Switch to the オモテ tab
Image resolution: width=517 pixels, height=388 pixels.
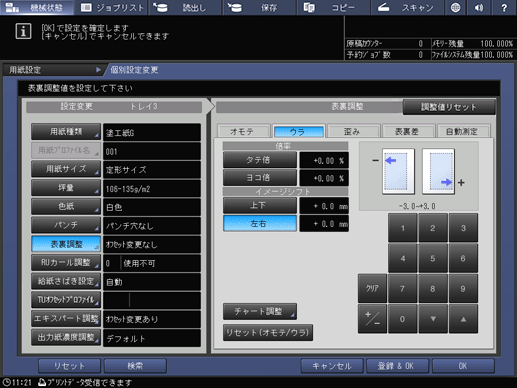coord(243,131)
